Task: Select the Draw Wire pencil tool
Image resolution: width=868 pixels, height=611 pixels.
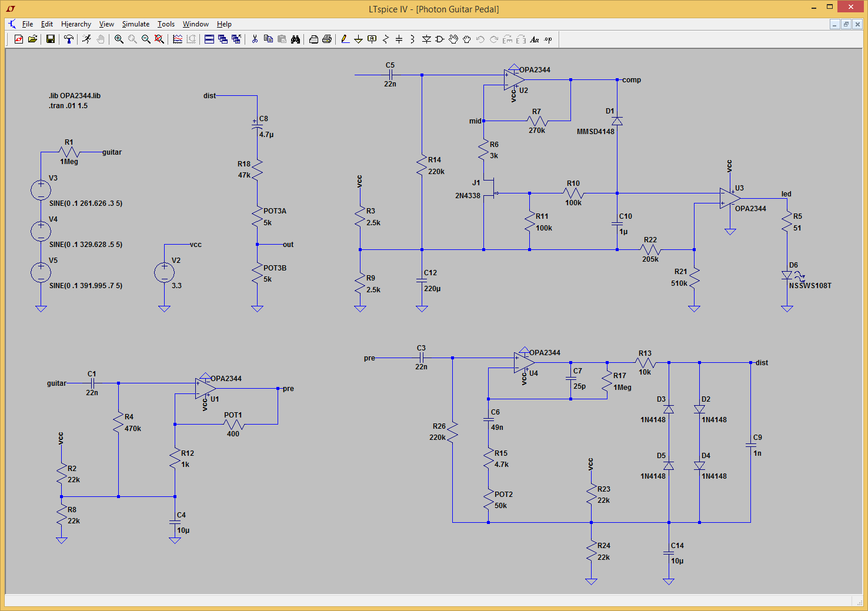Action: point(345,39)
